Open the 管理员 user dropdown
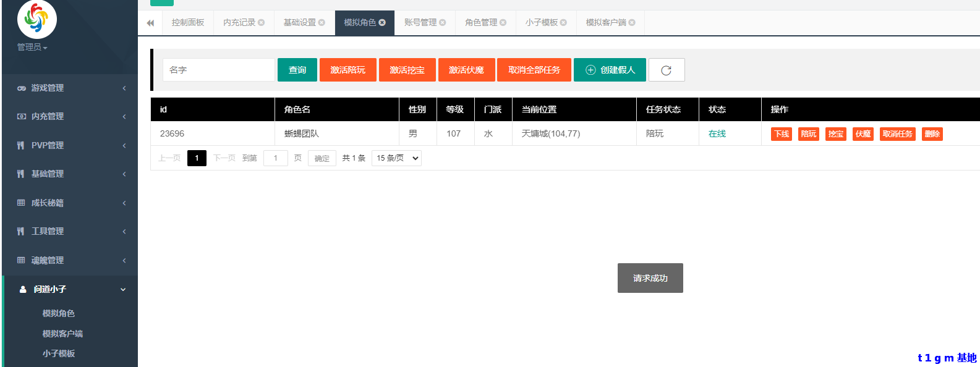Screen dimensions: 980x367 (32, 48)
